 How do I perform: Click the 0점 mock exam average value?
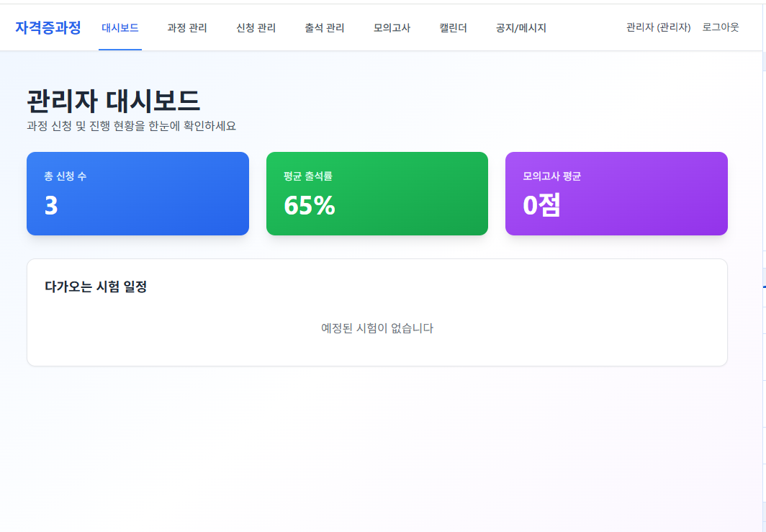point(540,207)
